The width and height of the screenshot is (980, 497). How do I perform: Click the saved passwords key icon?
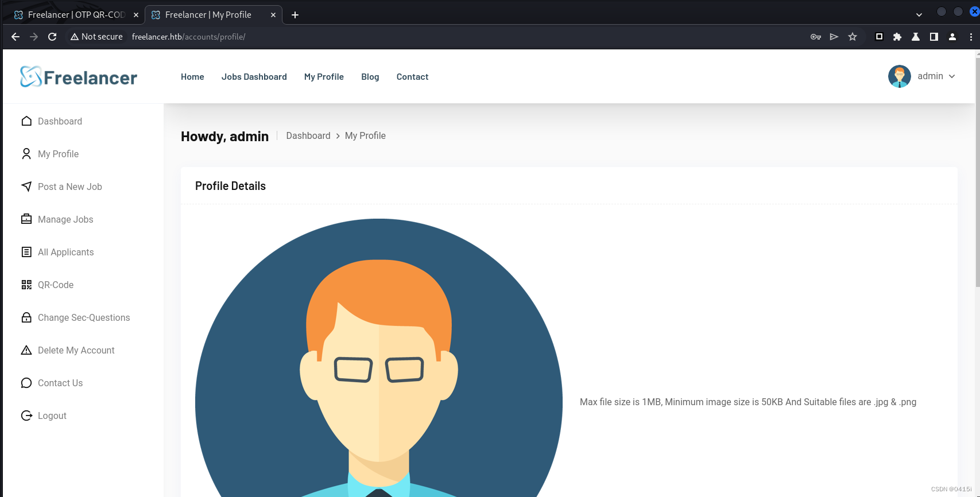point(816,37)
